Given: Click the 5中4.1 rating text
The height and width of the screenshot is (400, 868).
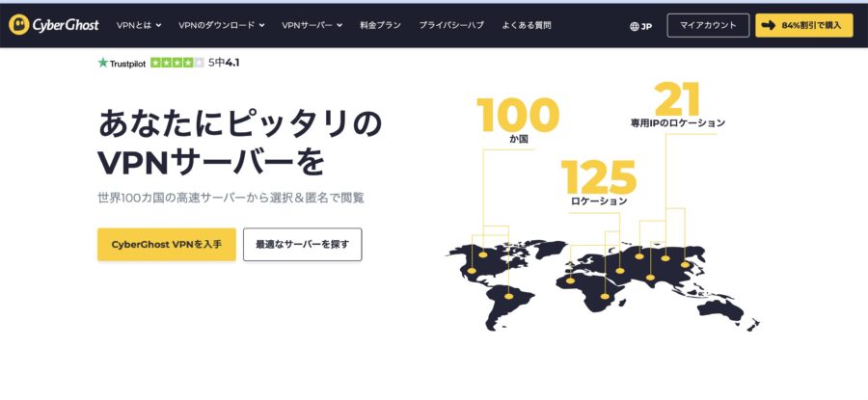Looking at the screenshot, I should coord(224,63).
